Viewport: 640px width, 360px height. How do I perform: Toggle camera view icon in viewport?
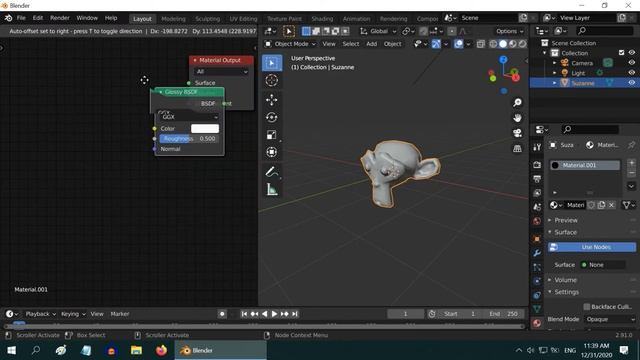pos(517,133)
